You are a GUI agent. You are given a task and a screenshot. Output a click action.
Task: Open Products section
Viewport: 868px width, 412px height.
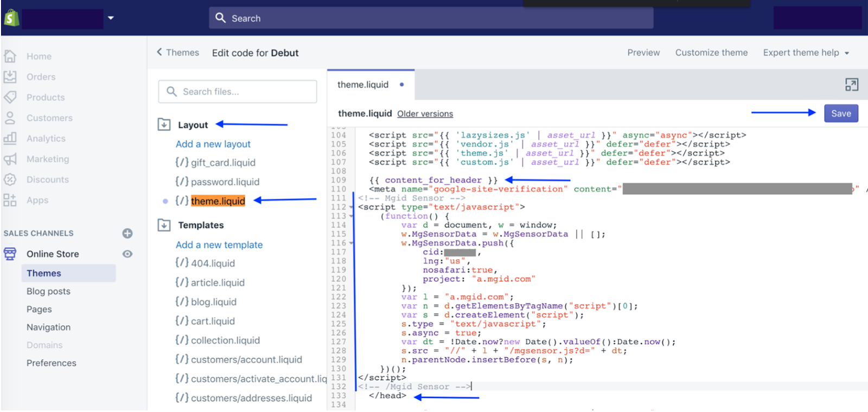pos(46,98)
